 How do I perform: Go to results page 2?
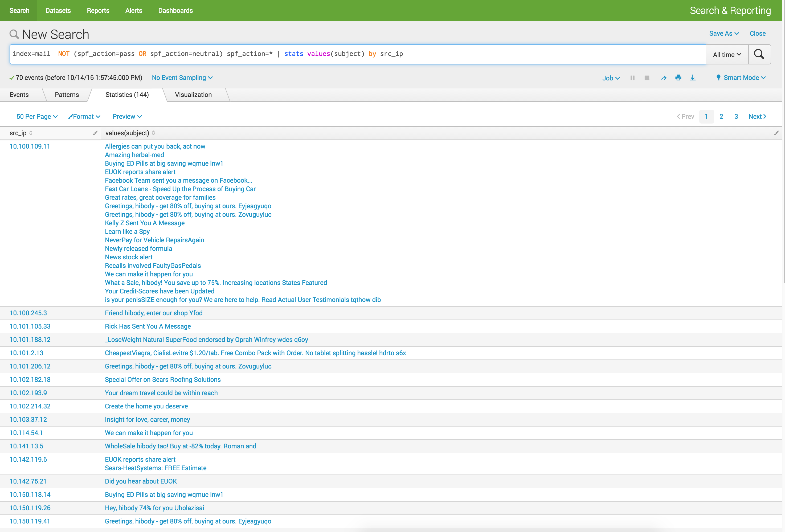click(x=721, y=117)
